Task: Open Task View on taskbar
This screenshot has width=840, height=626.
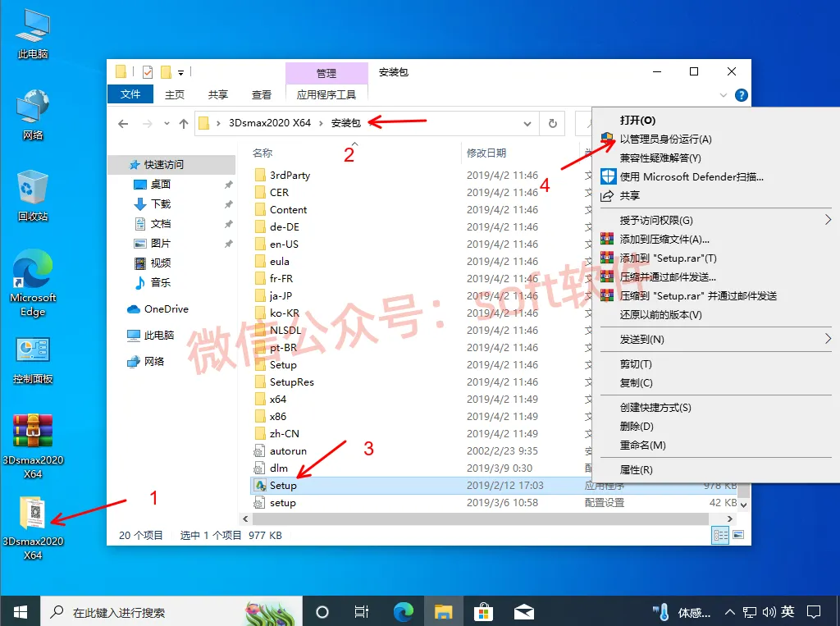Action: (x=362, y=611)
